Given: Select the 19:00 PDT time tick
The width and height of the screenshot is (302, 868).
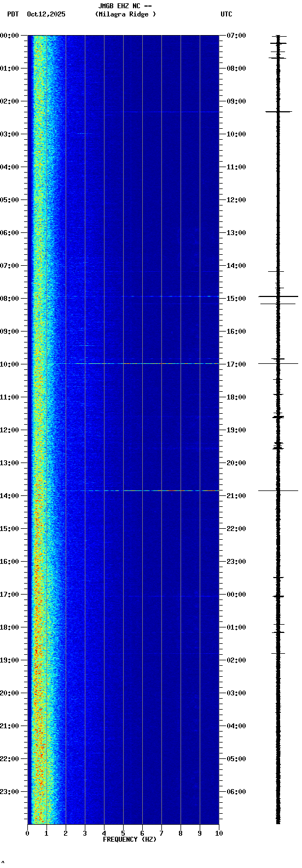Looking at the screenshot, I should coord(9,660).
